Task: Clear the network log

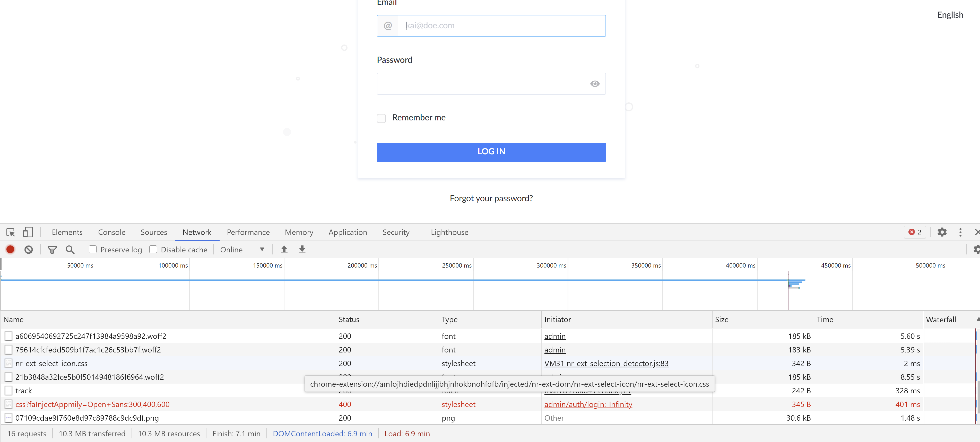Action: pyautogui.click(x=29, y=250)
